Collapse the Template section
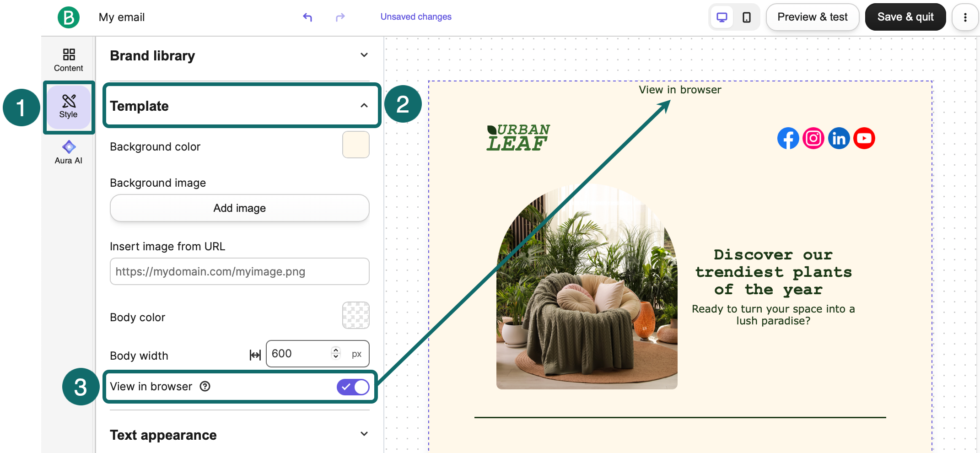This screenshot has height=453, width=980. 364,105
